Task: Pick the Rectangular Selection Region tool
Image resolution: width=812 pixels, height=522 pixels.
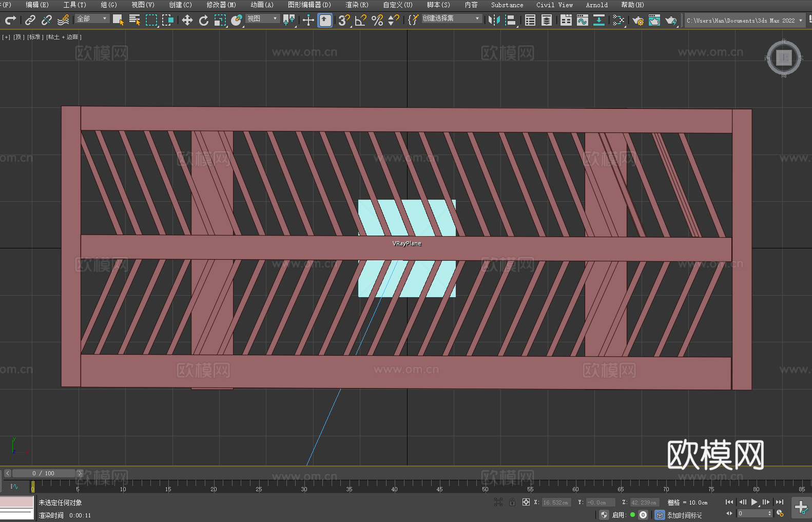Action: point(151,20)
